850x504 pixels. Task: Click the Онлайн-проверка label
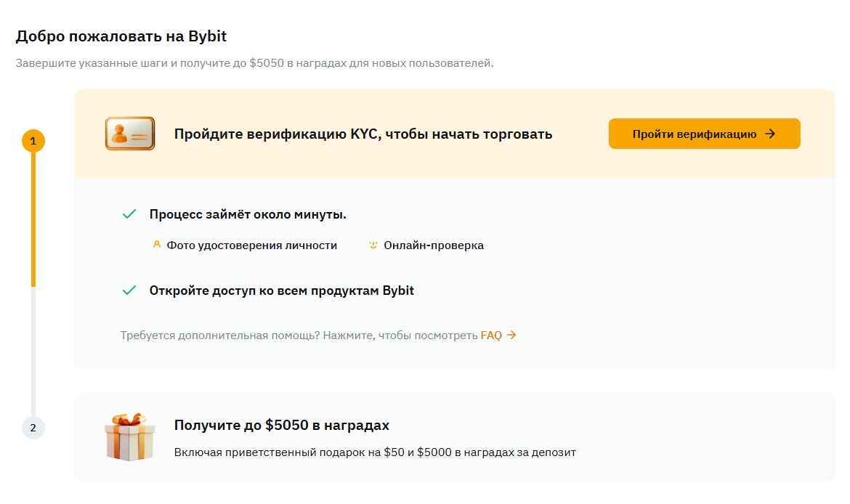pyautogui.click(x=434, y=245)
